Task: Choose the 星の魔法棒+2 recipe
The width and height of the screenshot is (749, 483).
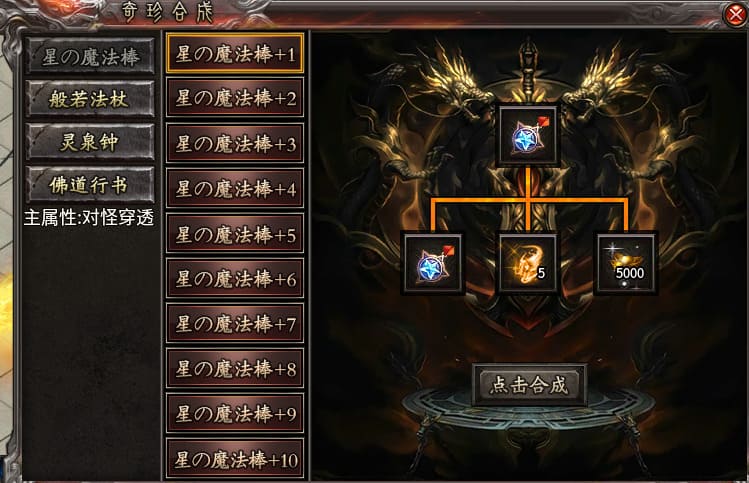Action: (x=235, y=98)
